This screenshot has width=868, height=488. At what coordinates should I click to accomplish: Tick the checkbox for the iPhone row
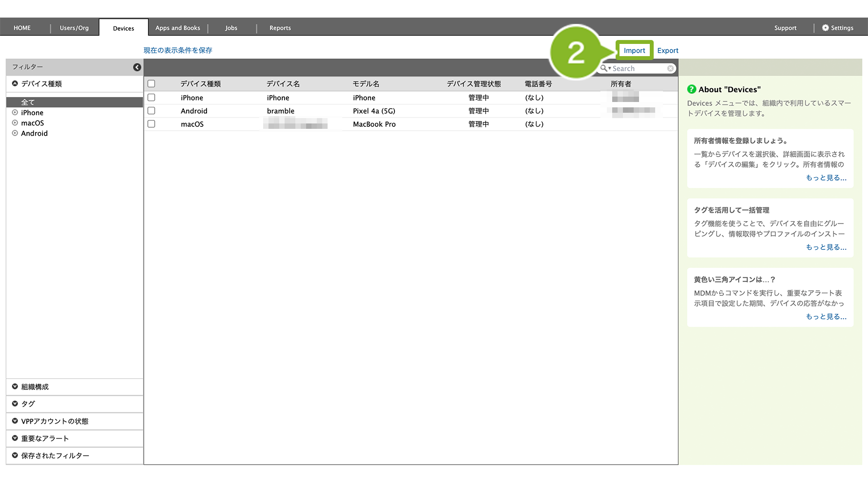tap(151, 98)
